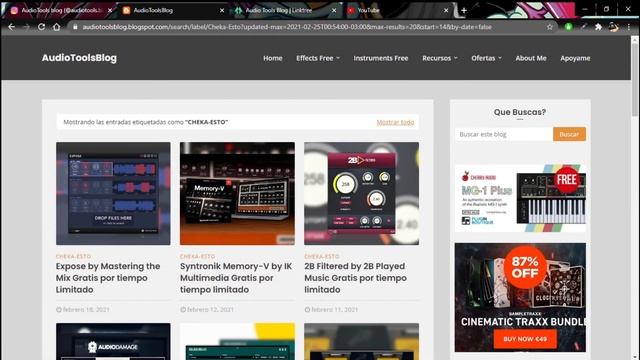Expand the Recursos dropdown menu
The image size is (640, 360).
[440, 58]
